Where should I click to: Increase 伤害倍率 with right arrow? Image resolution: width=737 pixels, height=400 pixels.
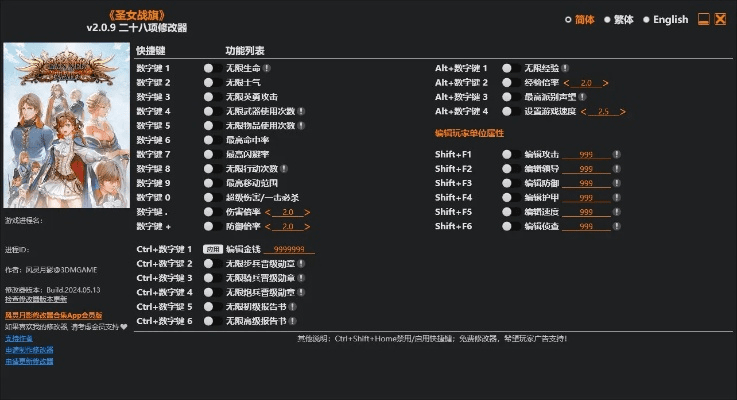[307, 213]
